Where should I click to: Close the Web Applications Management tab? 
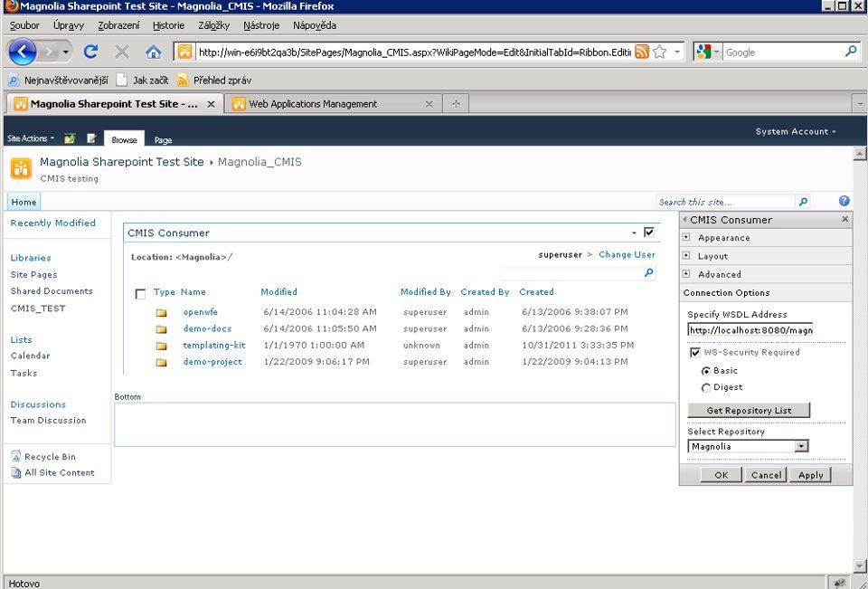(429, 104)
